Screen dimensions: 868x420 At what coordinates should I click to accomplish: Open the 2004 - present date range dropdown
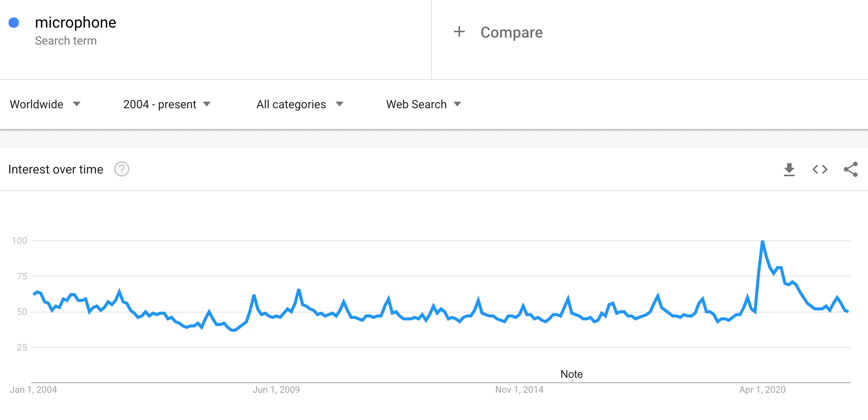(x=167, y=104)
